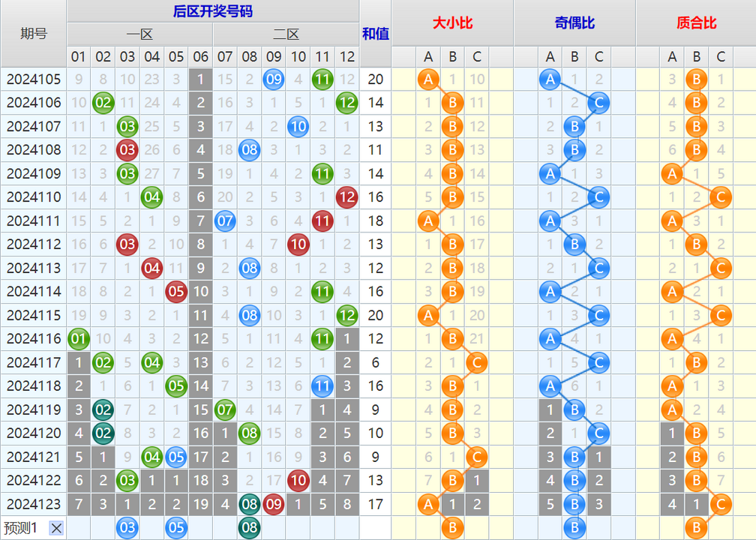The height and width of the screenshot is (540, 756).
Task: Click the 期号 column header
Action: pos(33,33)
